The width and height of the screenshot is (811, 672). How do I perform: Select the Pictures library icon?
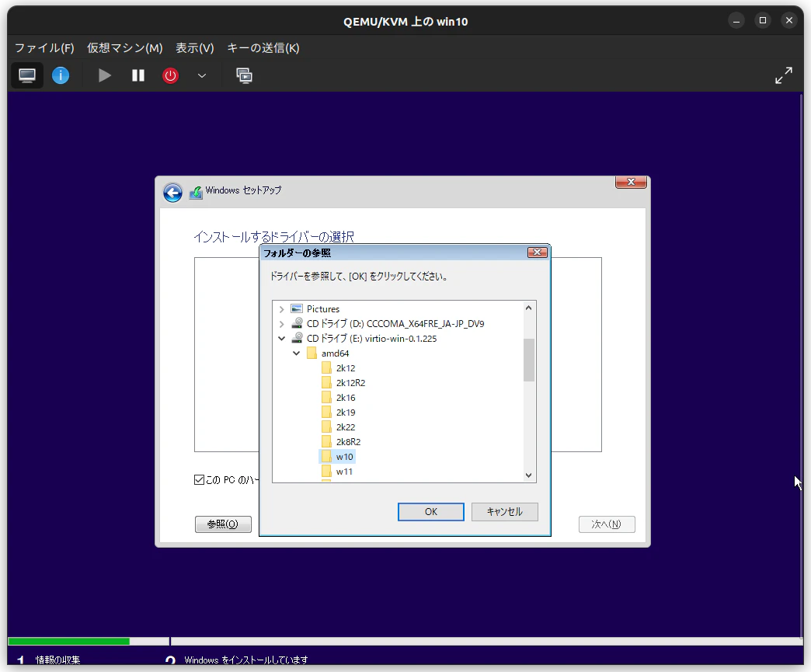297,309
